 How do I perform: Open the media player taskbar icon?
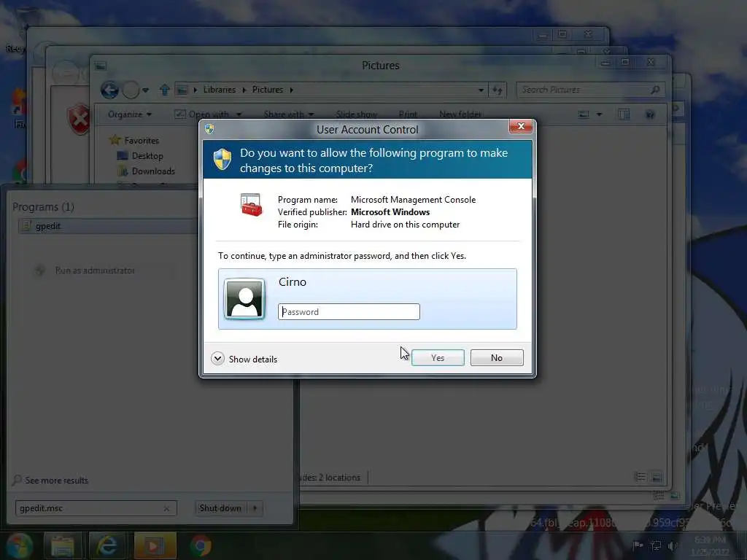[x=155, y=545]
